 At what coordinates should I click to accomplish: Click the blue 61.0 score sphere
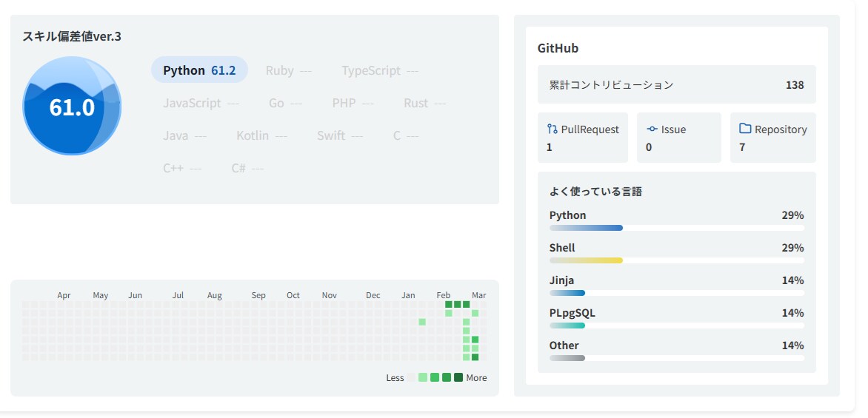[72, 106]
